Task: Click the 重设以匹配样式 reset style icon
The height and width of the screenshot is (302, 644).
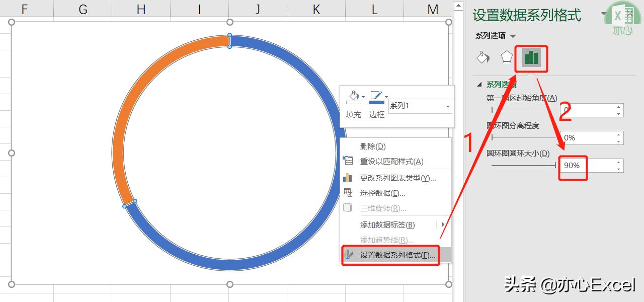Action: (x=348, y=161)
